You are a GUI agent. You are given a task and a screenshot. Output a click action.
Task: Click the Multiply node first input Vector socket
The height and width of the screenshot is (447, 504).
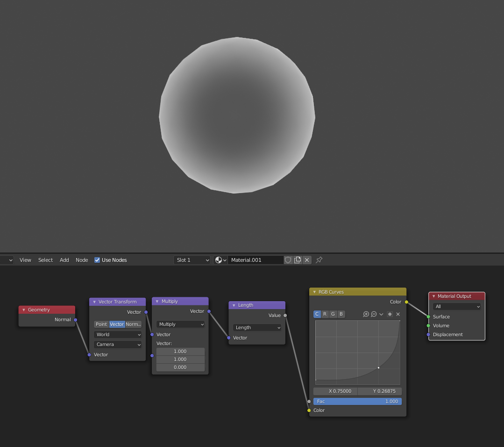152,335
